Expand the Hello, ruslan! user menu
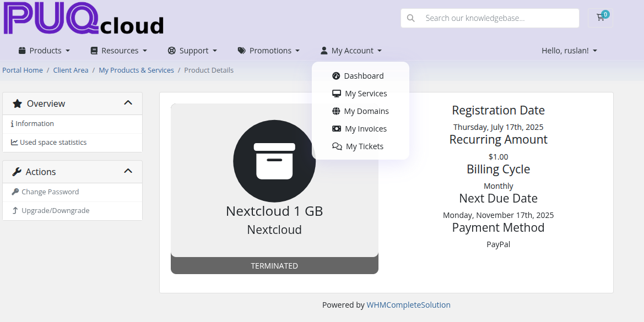644x322 pixels. pos(569,51)
